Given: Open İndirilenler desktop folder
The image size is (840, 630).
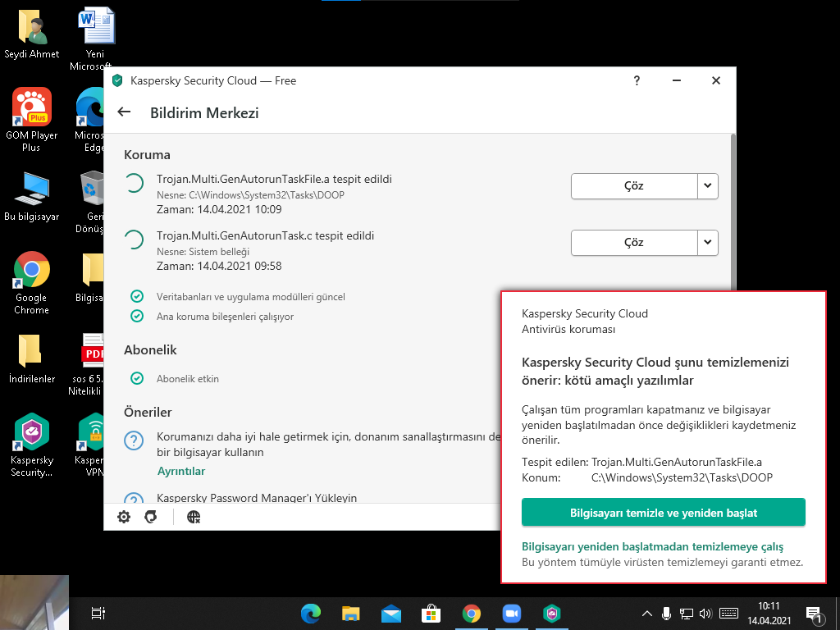Looking at the screenshot, I should pos(32,359).
